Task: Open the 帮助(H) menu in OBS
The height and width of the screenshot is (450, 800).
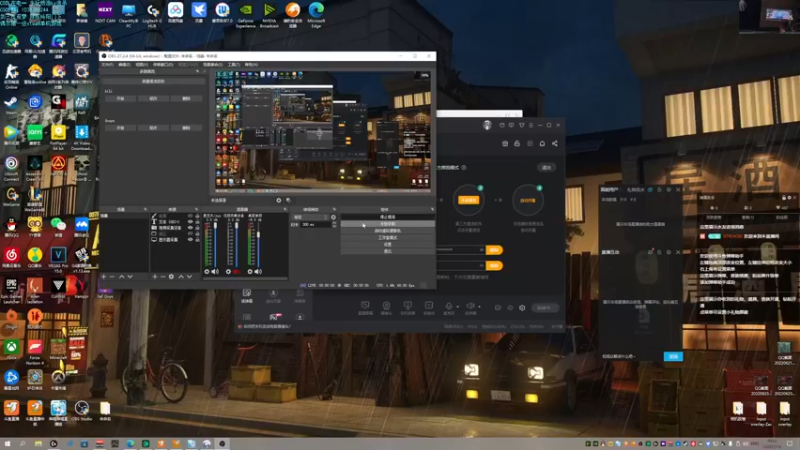Action: [251, 65]
